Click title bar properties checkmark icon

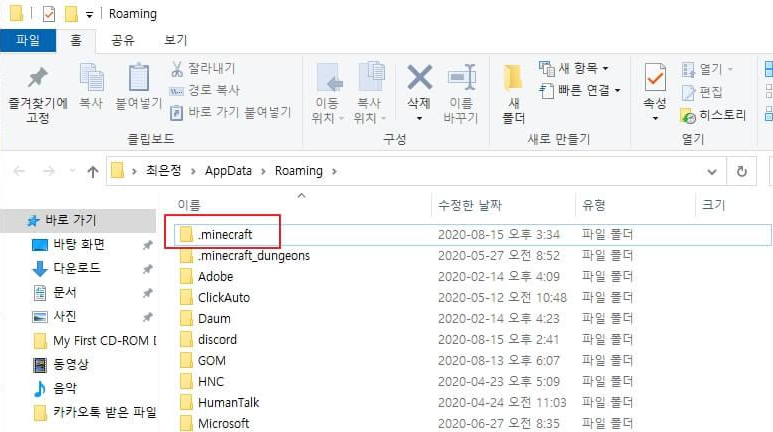point(49,14)
